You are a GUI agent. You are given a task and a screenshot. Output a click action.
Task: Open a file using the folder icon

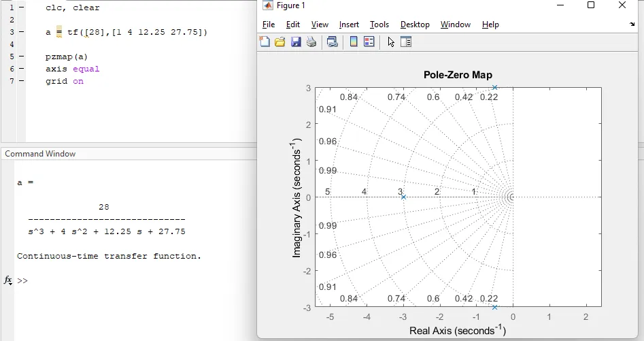(279, 42)
